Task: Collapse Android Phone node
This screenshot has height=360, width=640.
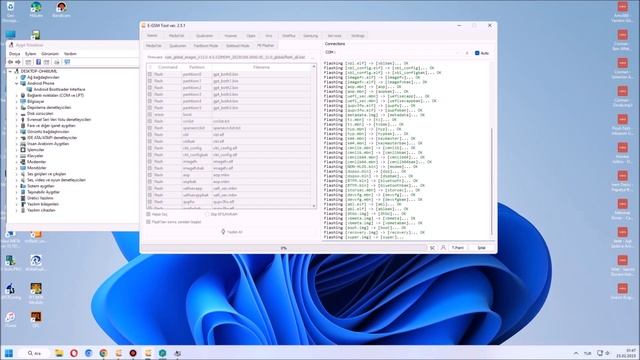Action: (17, 83)
